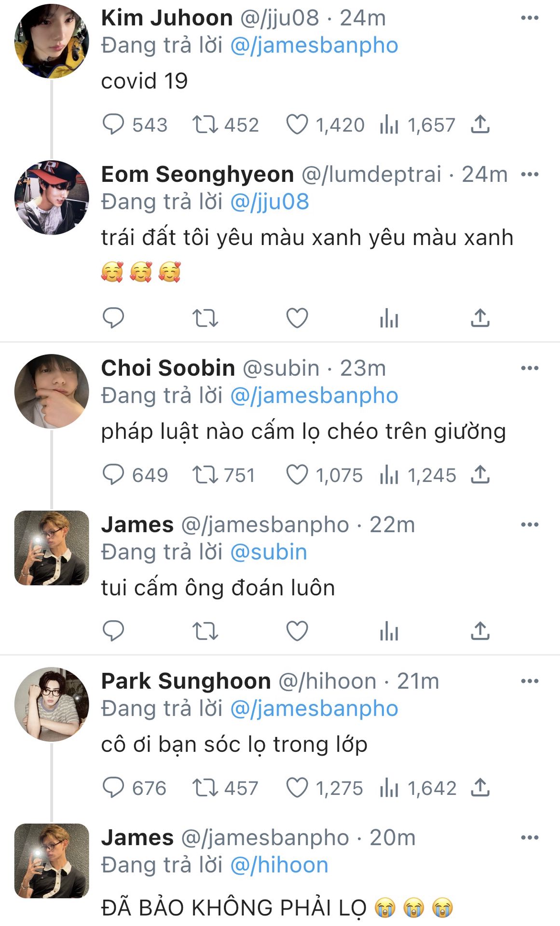Viewport: 560px width, 926px height.
Task: Open more options on Eom Seonghyeon's tweet
Action: pyautogui.click(x=530, y=174)
